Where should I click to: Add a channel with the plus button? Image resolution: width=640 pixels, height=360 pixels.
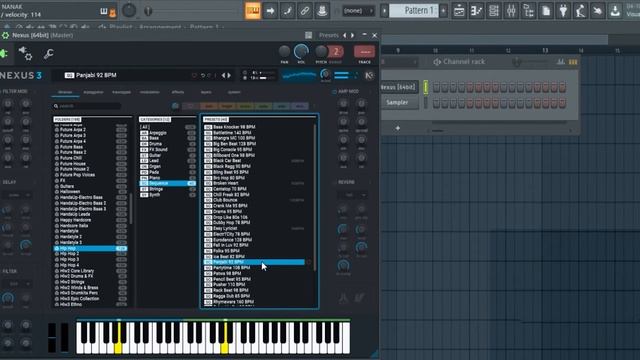point(398,128)
